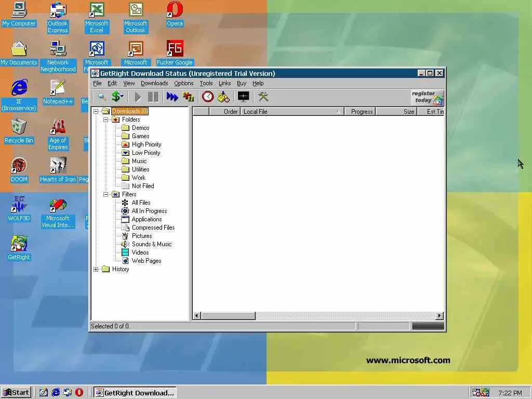The height and width of the screenshot is (399, 532).
Task: Open the File menu
Action: pos(97,83)
